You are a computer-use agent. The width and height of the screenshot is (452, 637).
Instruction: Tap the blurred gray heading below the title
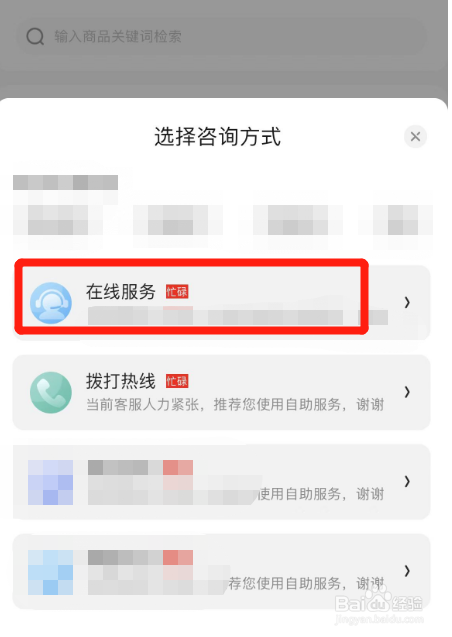pos(65,182)
